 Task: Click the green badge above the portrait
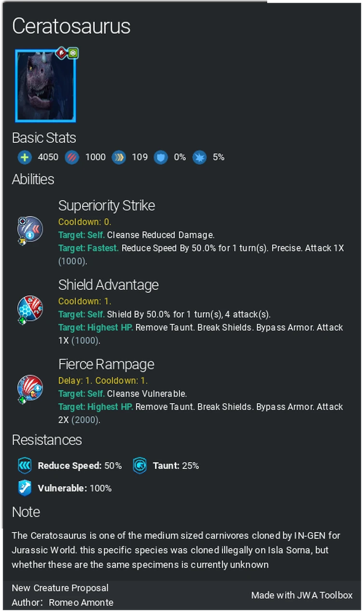coord(73,53)
